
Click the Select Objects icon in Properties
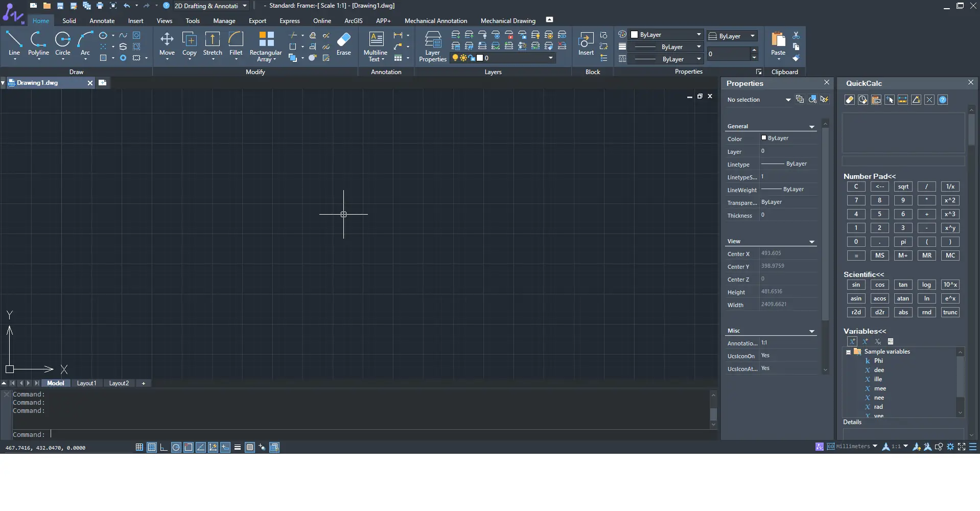[x=812, y=99]
